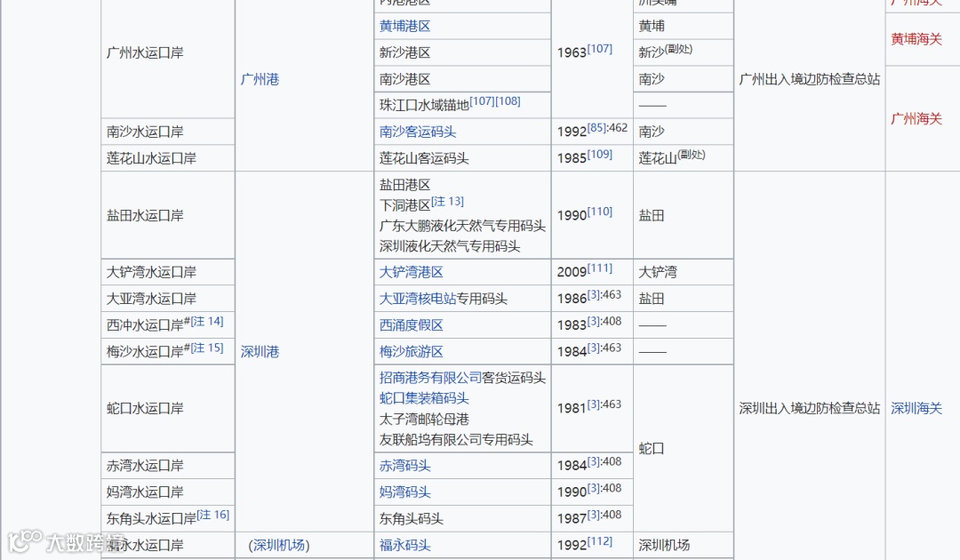Open the 黄埔海关 link
Screen dimensions: 960x560
(916, 39)
